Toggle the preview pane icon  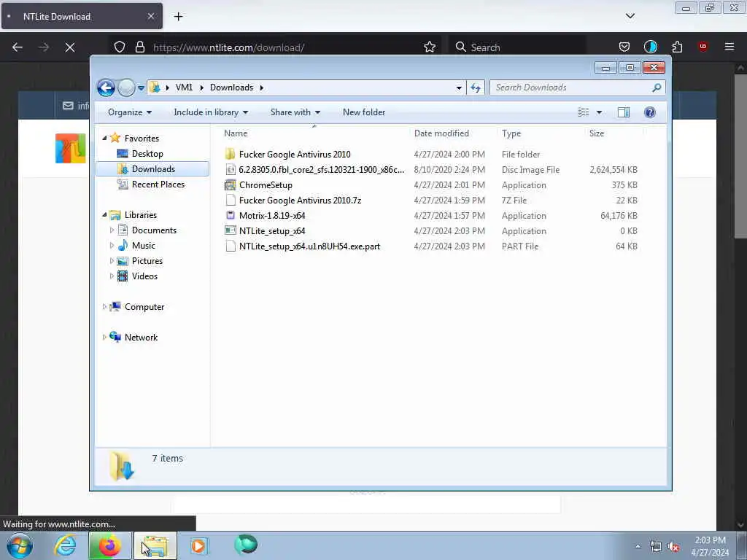pyautogui.click(x=623, y=112)
